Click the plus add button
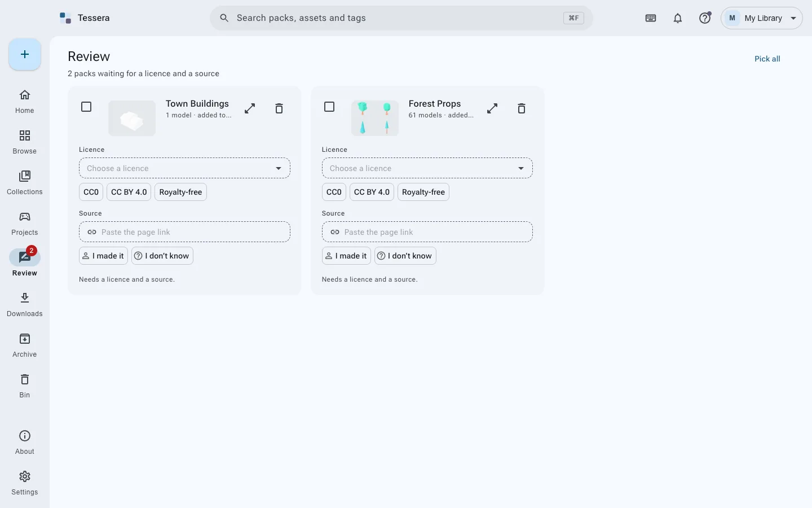Viewport: 812px width, 508px height. (25, 54)
